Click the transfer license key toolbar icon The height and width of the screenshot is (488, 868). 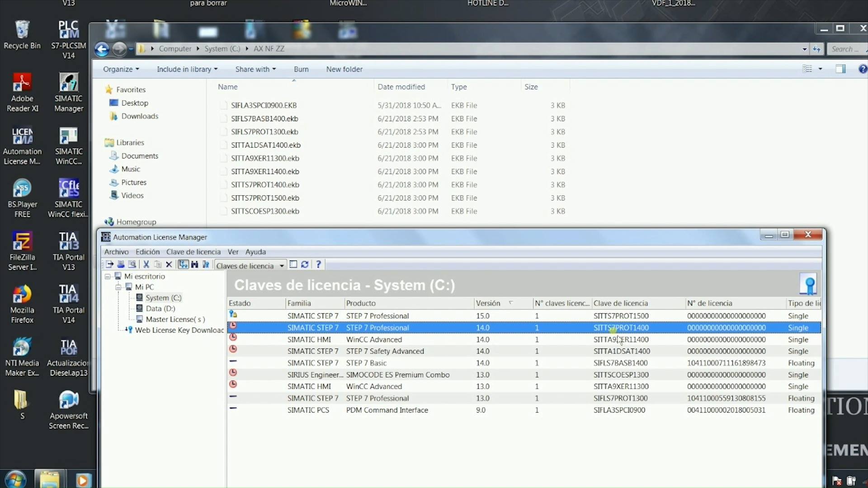(x=109, y=265)
